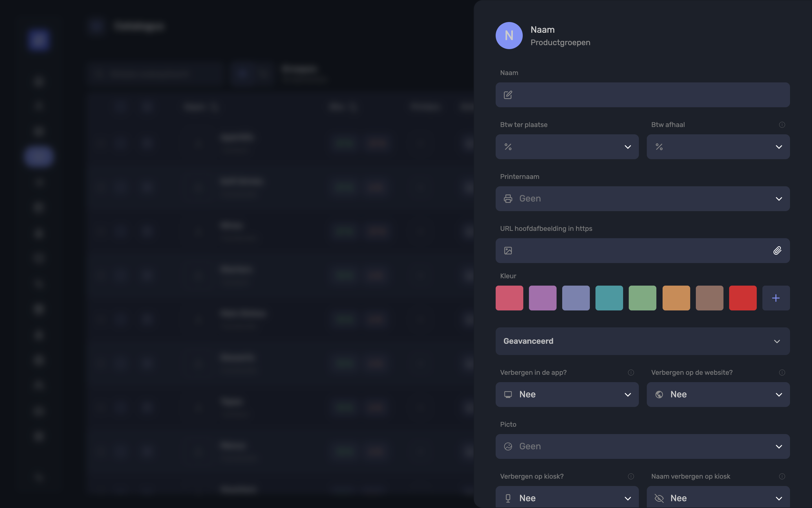The height and width of the screenshot is (508, 812).
Task: Click the Naam text input field
Action: coord(642,95)
